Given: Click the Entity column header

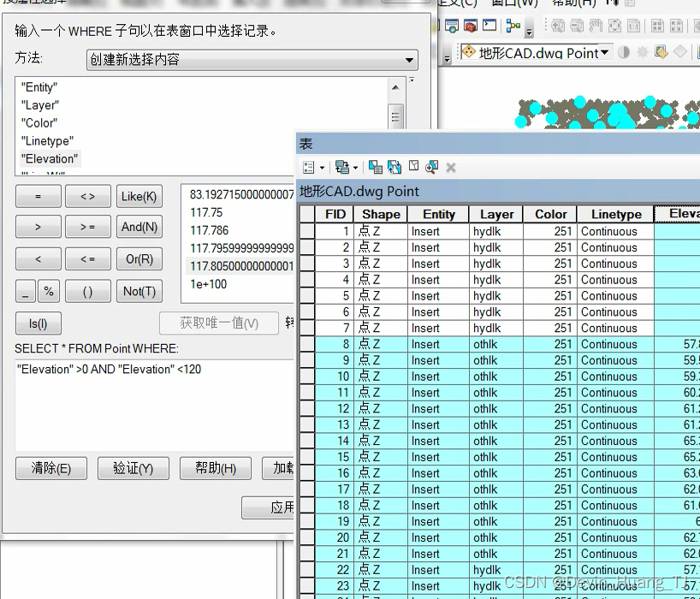Looking at the screenshot, I should (438, 214).
